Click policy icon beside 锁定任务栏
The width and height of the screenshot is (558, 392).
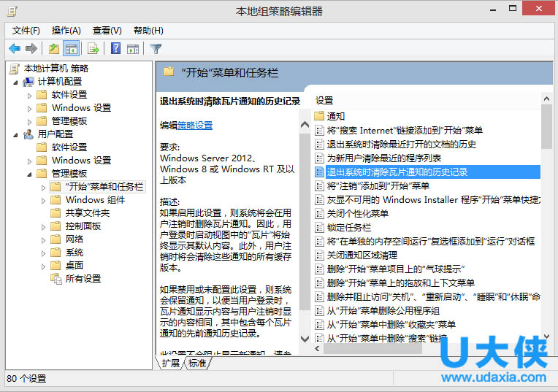click(319, 227)
